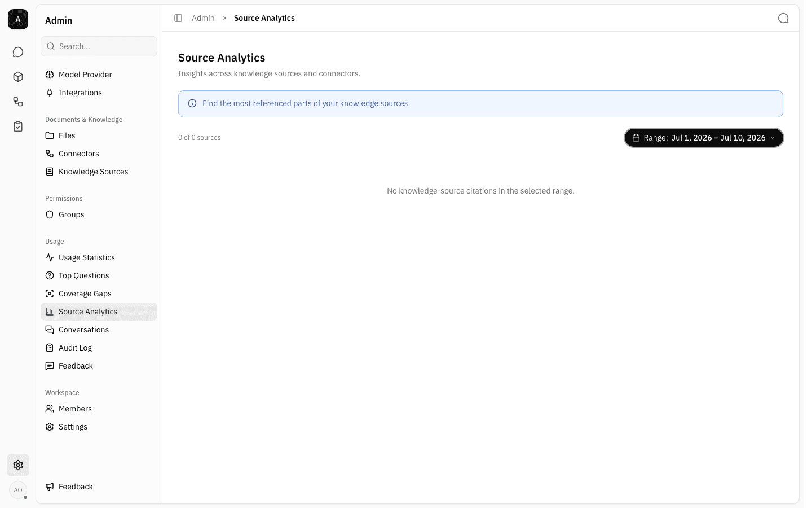This screenshot has height=508, width=812.
Task: Click the calendar icon in Range button
Action: pos(636,138)
